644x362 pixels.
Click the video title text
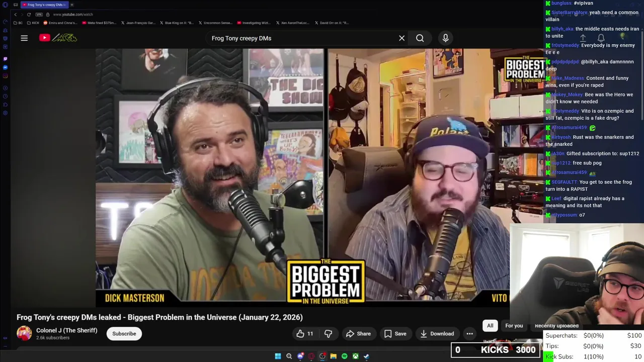[159, 317]
